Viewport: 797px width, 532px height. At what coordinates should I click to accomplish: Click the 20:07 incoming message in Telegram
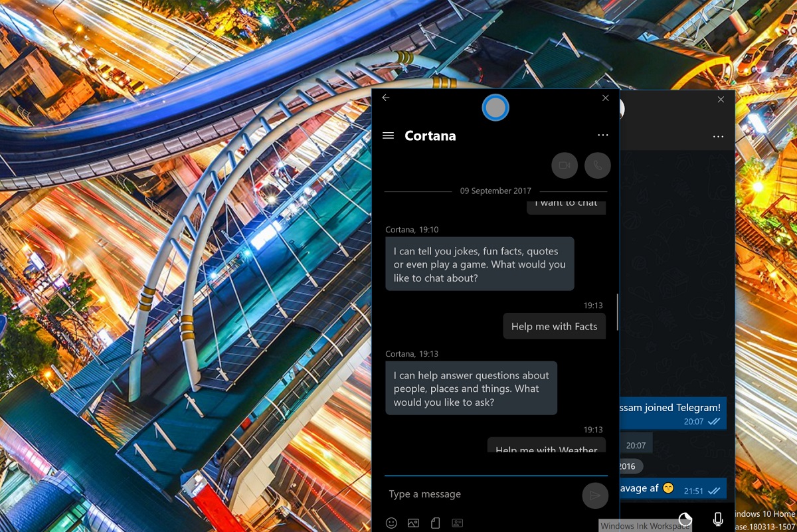tap(636, 443)
